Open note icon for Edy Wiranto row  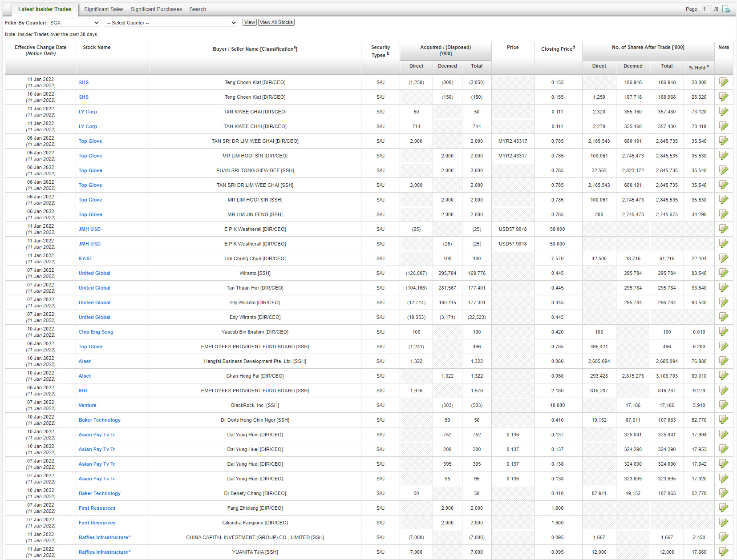[724, 317]
